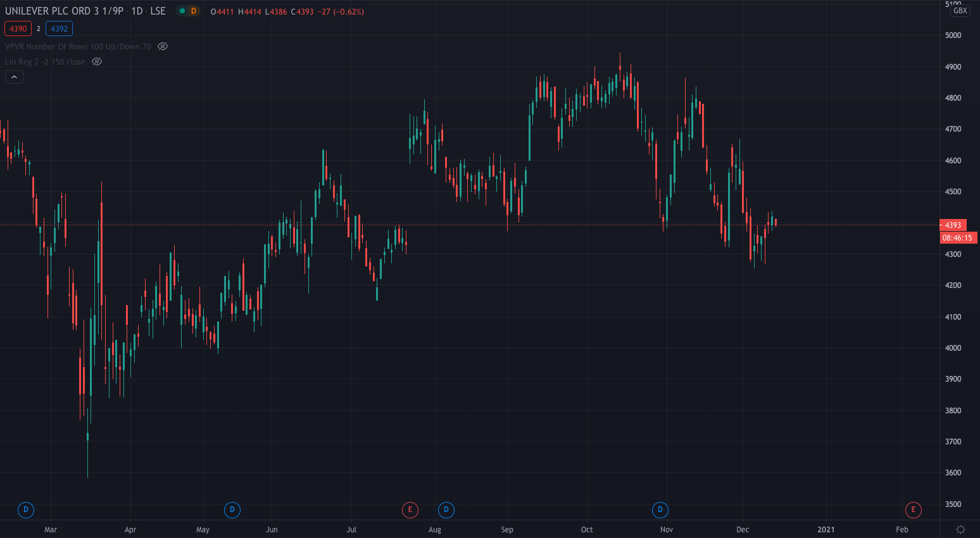Click the 2021 label on time axis

click(826, 530)
